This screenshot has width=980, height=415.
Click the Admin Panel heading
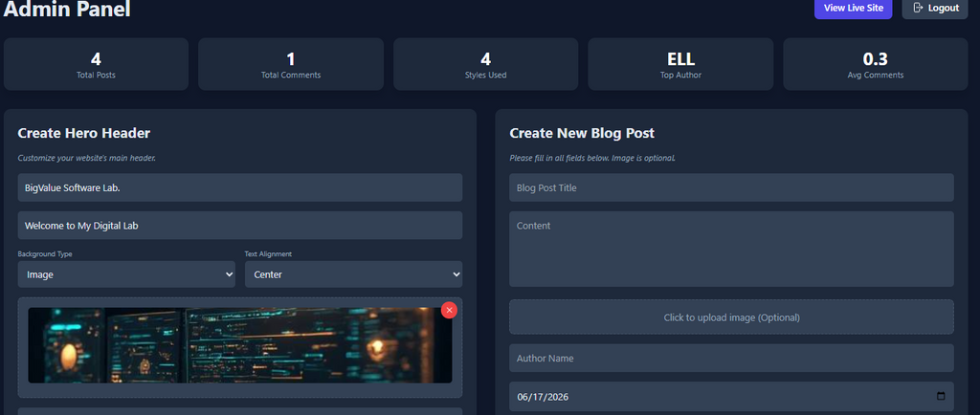click(x=67, y=9)
